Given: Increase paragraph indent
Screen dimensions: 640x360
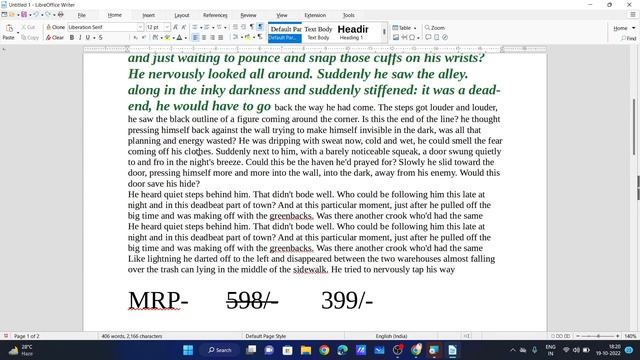Looking at the screenshot, I should pyautogui.click(x=235, y=27).
